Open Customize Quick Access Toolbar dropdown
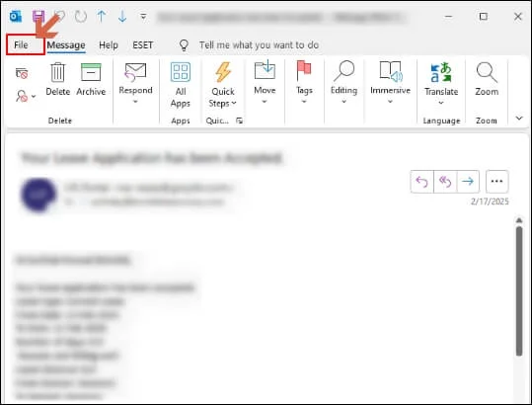Screen dimensions: 532x405 point(143,16)
